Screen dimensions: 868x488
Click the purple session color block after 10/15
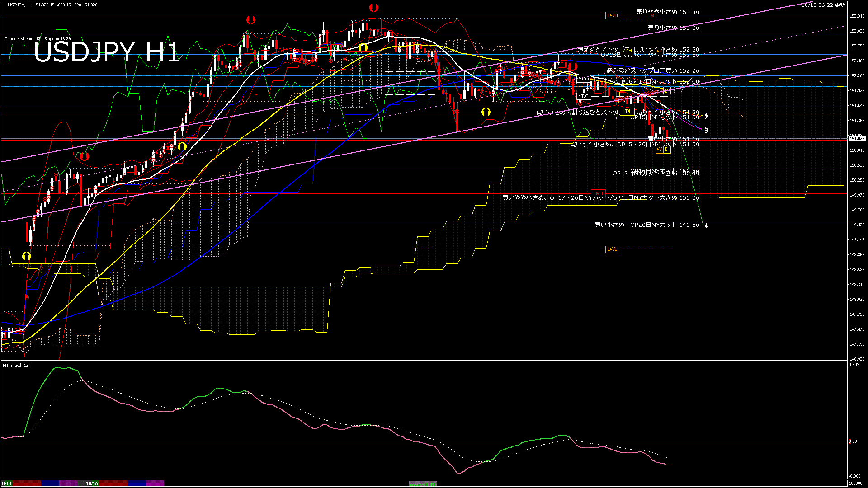click(x=155, y=483)
